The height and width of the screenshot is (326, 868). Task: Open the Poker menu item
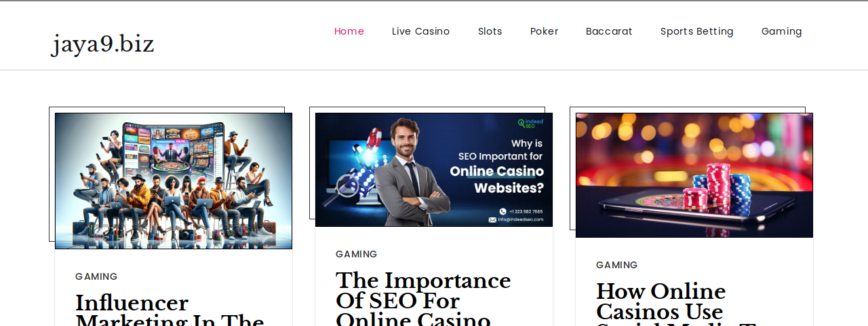pyautogui.click(x=545, y=31)
